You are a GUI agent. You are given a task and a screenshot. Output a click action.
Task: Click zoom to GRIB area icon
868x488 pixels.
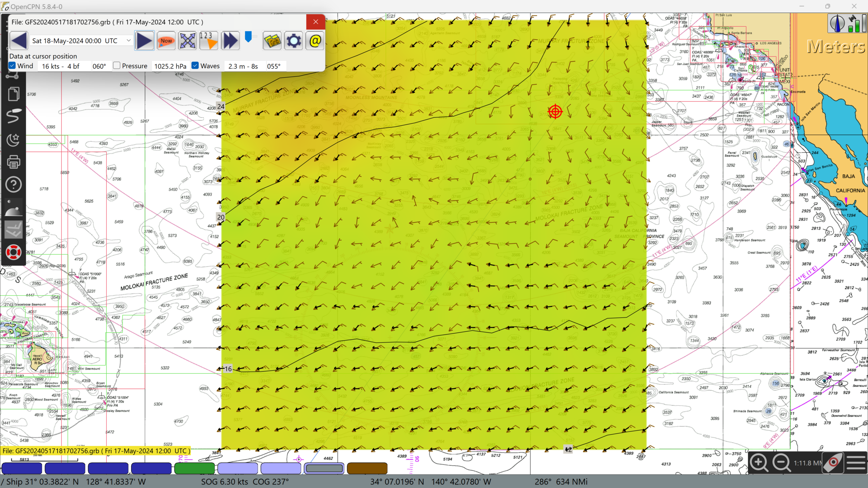188,41
